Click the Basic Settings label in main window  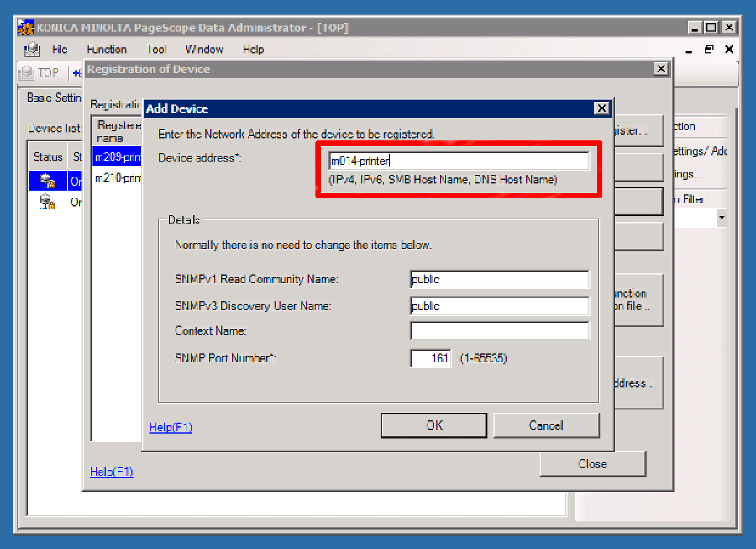(x=54, y=98)
